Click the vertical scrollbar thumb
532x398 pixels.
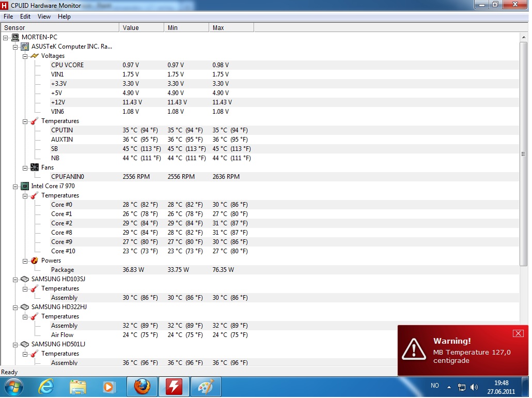tap(524, 154)
